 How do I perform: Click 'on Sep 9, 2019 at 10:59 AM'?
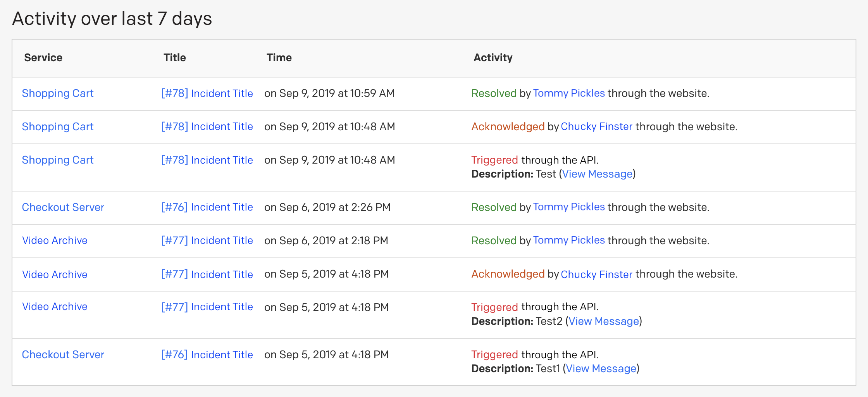(329, 93)
